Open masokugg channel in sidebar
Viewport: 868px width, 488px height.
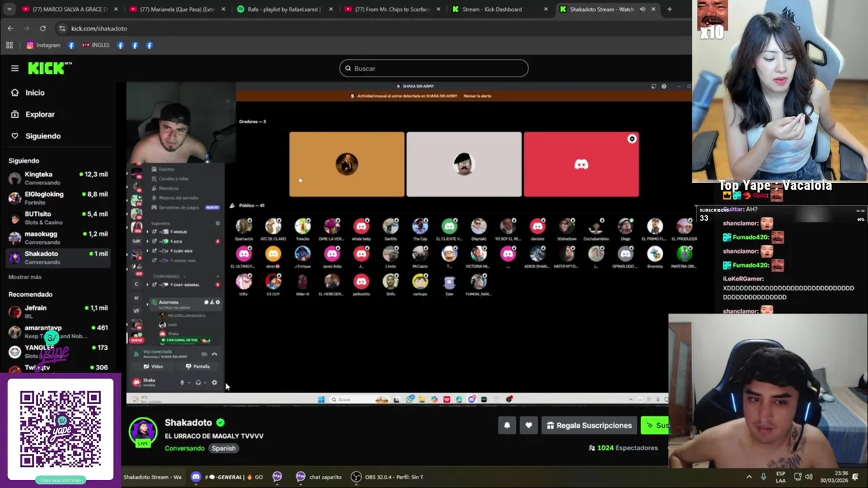pos(58,237)
